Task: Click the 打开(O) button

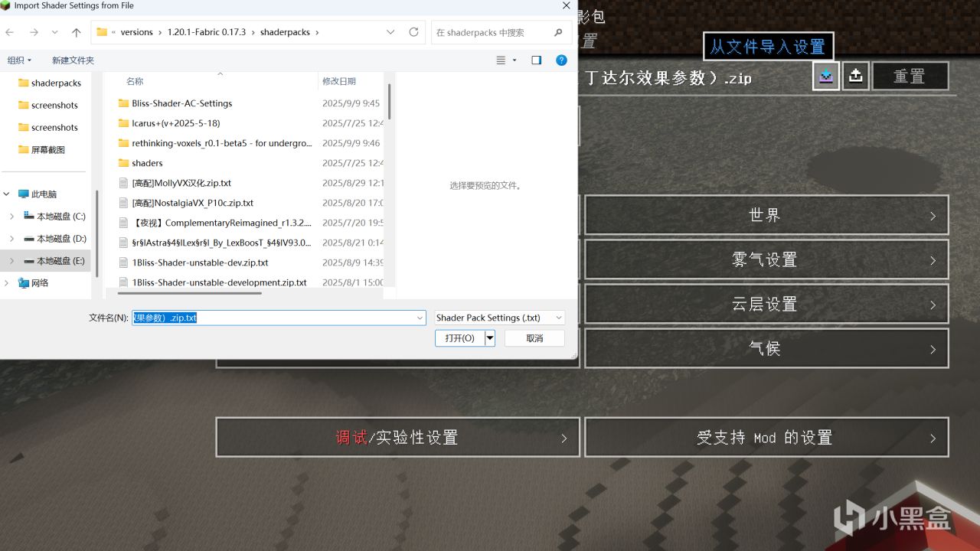Action: coord(460,338)
